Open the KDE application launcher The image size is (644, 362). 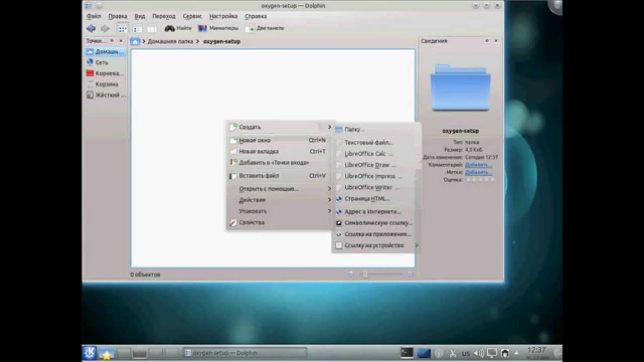click(90, 353)
